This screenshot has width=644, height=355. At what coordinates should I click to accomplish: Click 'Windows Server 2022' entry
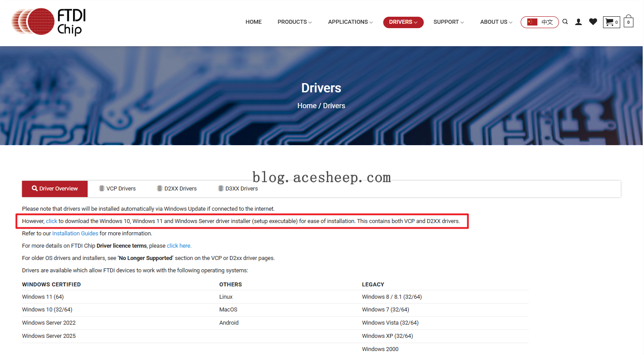click(49, 323)
